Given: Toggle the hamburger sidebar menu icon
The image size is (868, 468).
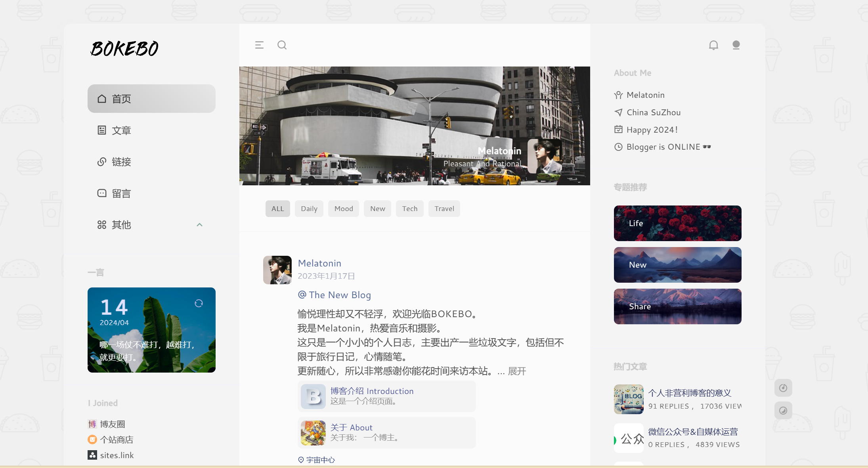Looking at the screenshot, I should click(259, 45).
